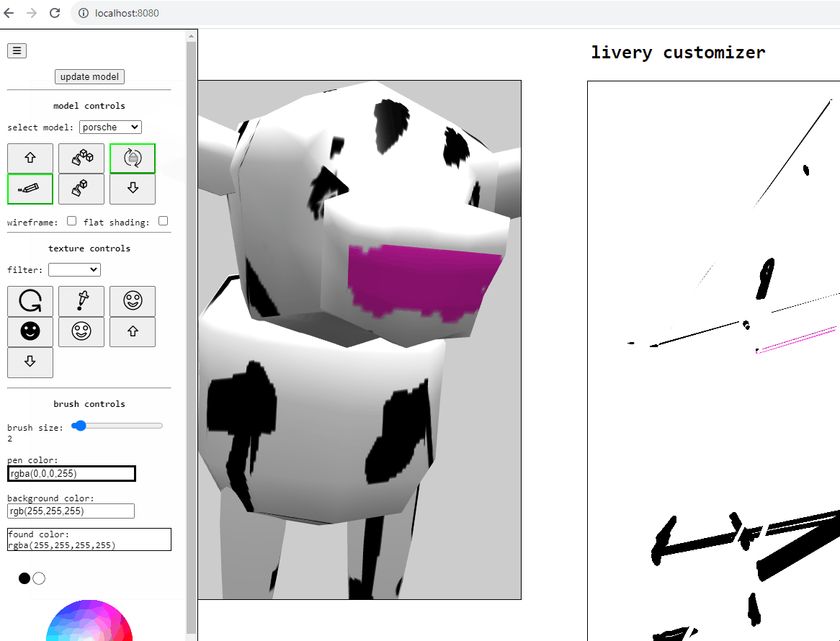
Task: Open the texture filter dropdown
Action: click(x=74, y=269)
